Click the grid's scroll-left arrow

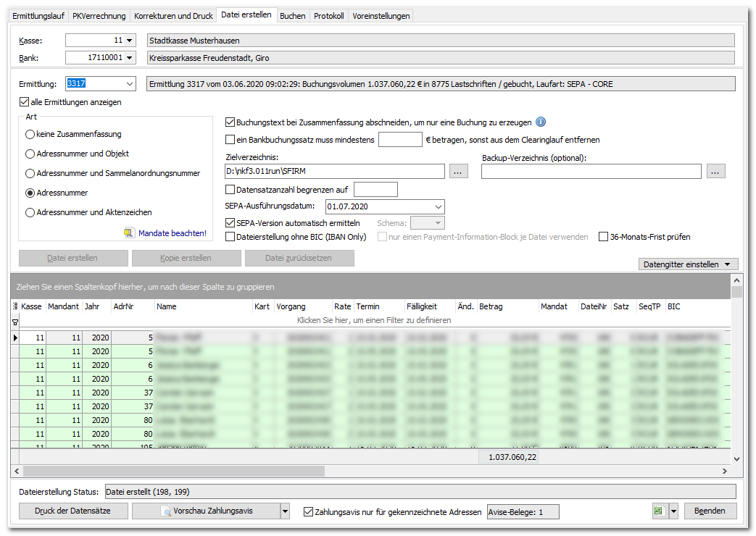pyautogui.click(x=17, y=471)
